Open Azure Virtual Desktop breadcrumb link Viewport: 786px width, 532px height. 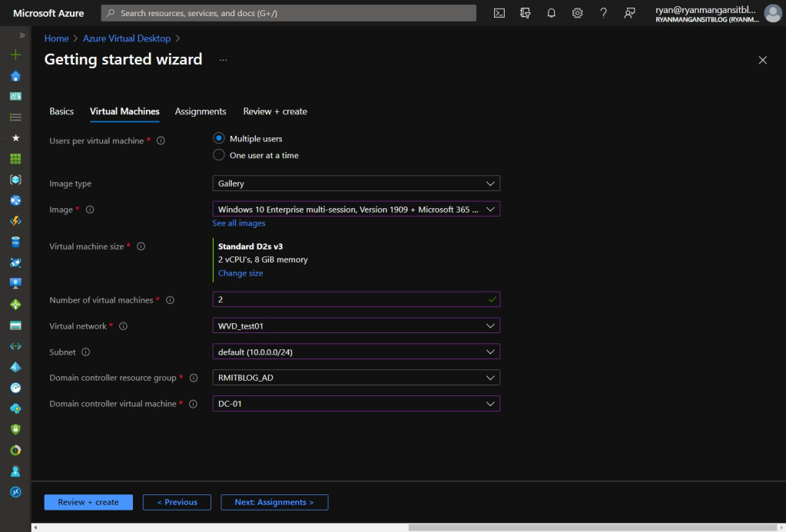[x=127, y=38]
